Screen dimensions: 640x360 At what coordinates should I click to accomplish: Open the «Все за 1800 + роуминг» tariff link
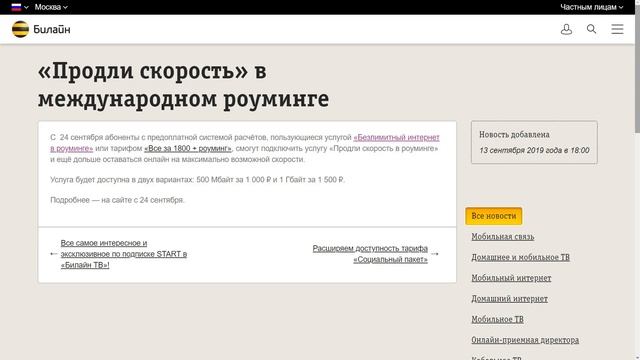tap(188, 148)
